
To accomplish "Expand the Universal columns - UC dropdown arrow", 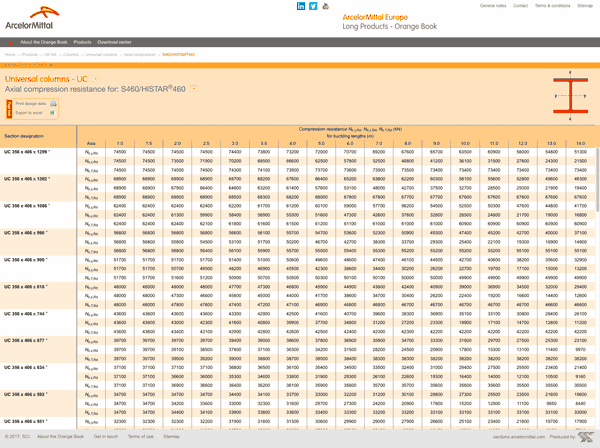I will [95, 79].
